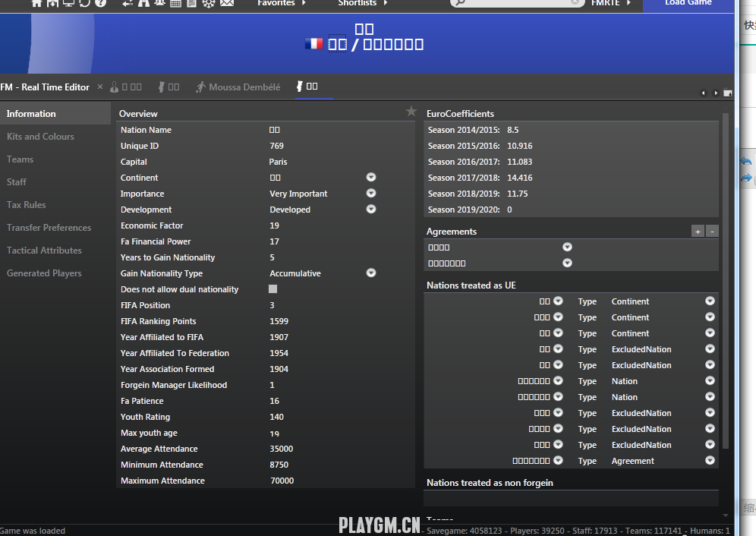The width and height of the screenshot is (756, 536).
Task: Open Kits and Colours section
Action: pyautogui.click(x=55, y=137)
